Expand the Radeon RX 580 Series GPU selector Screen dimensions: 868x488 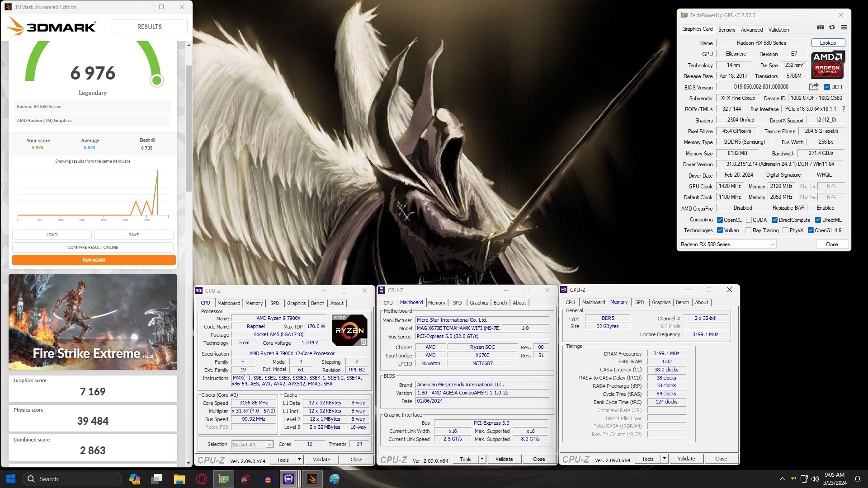tap(727, 244)
